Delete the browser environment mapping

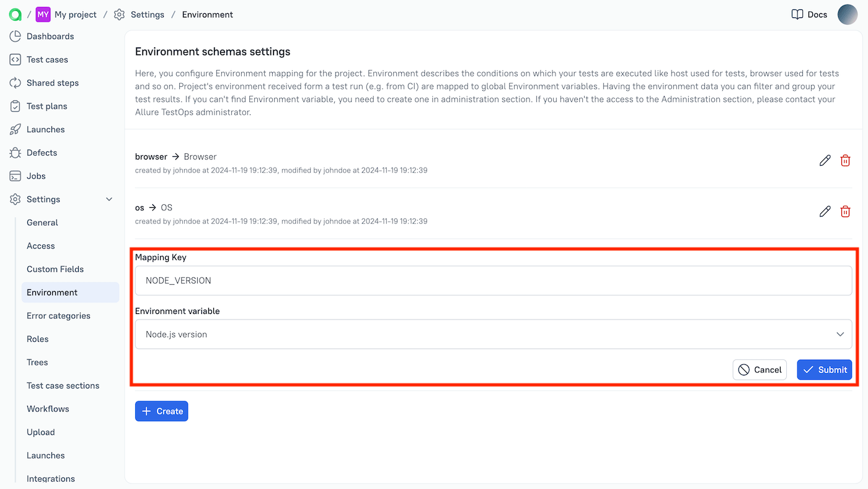click(845, 160)
